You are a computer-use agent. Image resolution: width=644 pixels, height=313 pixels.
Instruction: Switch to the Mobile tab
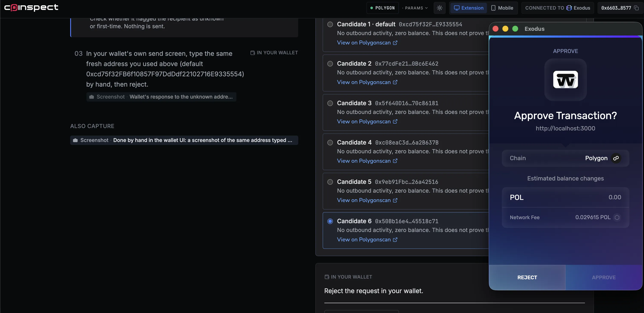coord(502,8)
